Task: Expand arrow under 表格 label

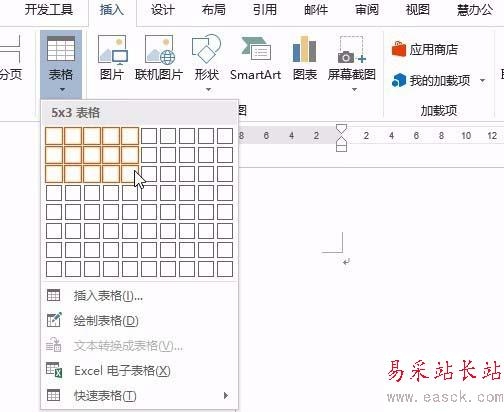Action: [x=62, y=89]
